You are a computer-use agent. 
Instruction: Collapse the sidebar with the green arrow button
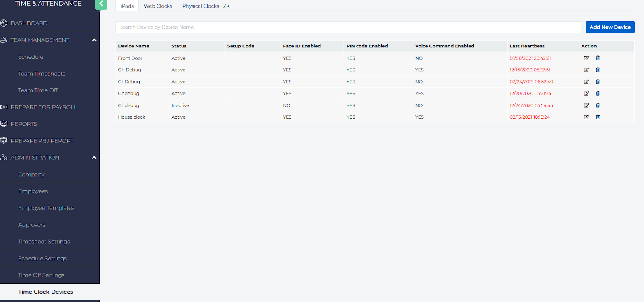coord(101,4)
